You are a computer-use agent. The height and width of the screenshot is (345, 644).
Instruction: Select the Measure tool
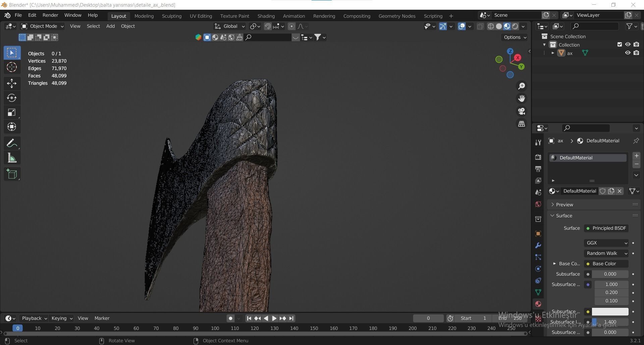(12, 158)
